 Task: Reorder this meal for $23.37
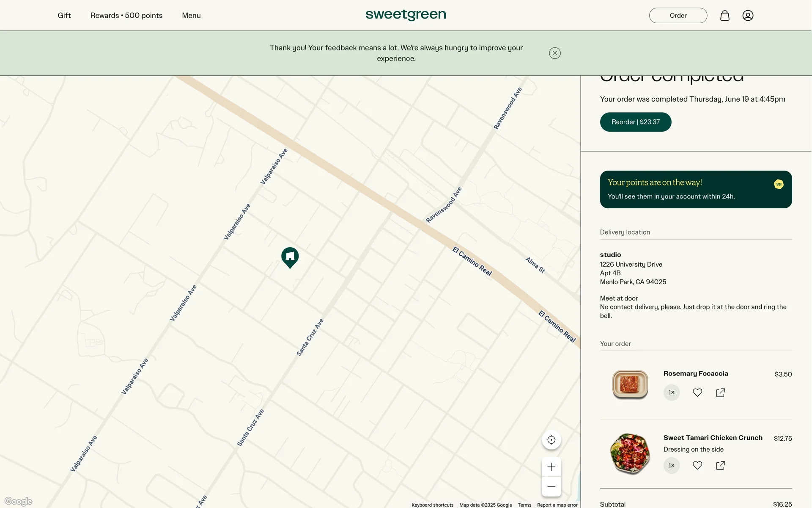click(x=635, y=122)
